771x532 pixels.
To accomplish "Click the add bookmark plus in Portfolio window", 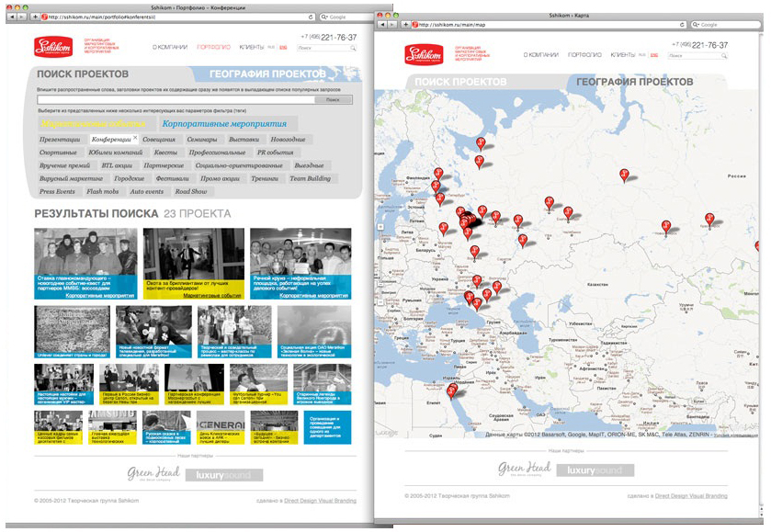I will point(35,17).
